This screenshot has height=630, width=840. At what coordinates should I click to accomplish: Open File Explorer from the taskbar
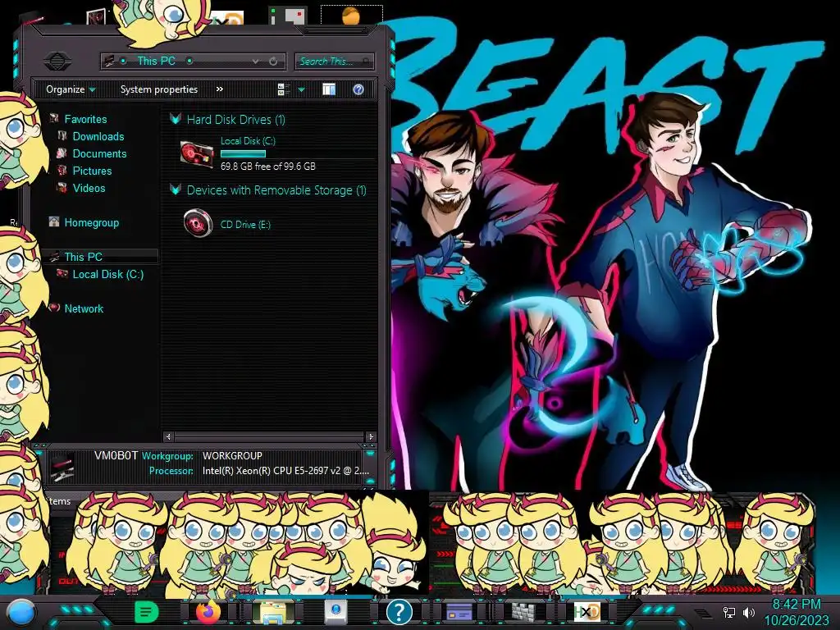(272, 612)
